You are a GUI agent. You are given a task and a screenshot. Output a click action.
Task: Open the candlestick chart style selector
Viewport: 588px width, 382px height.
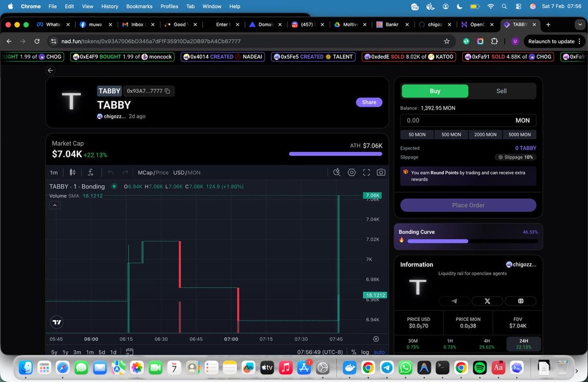(73, 173)
